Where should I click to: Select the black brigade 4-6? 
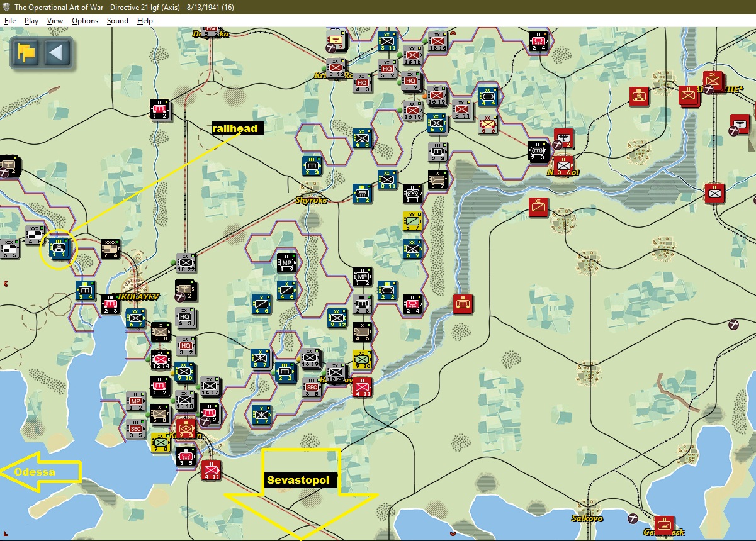(x=362, y=332)
